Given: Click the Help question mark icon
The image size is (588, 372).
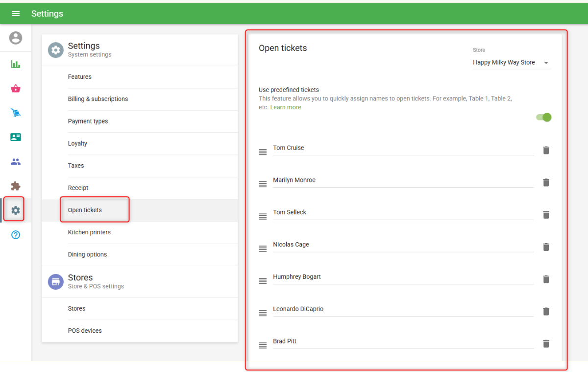Looking at the screenshot, I should [16, 235].
